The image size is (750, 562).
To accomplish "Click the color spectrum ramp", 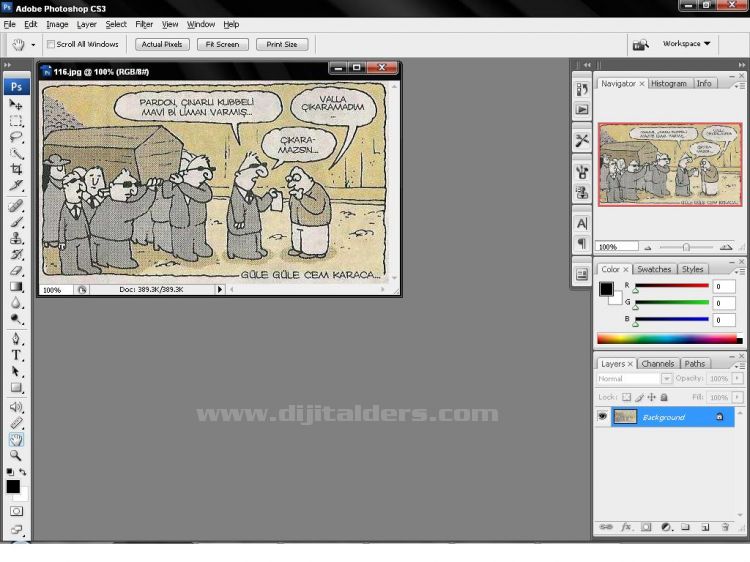I will [x=670, y=339].
